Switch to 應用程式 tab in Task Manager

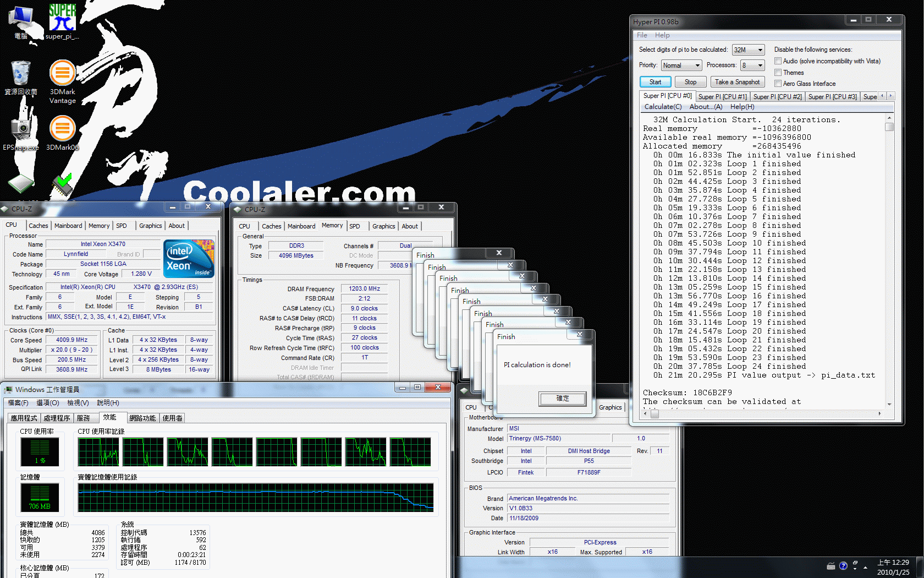click(24, 418)
